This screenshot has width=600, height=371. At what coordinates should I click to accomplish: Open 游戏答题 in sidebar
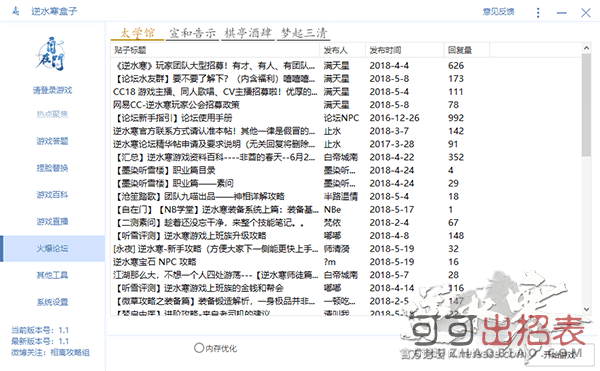pos(52,141)
